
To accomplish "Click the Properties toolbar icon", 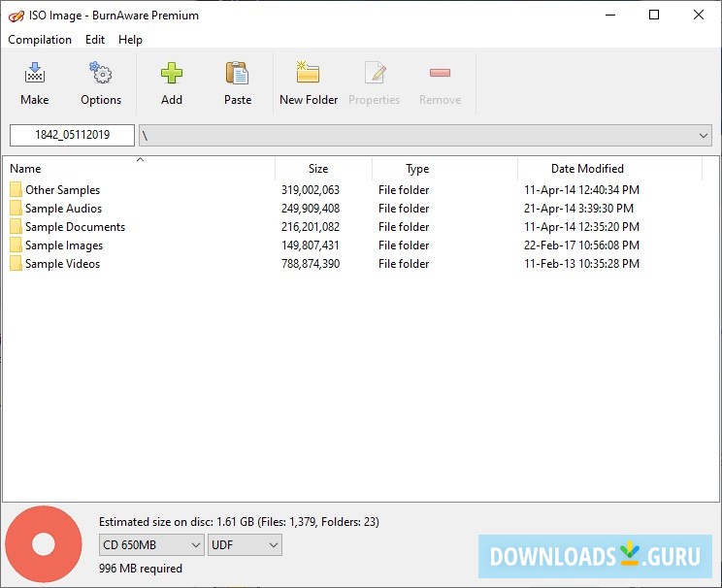I will [375, 73].
